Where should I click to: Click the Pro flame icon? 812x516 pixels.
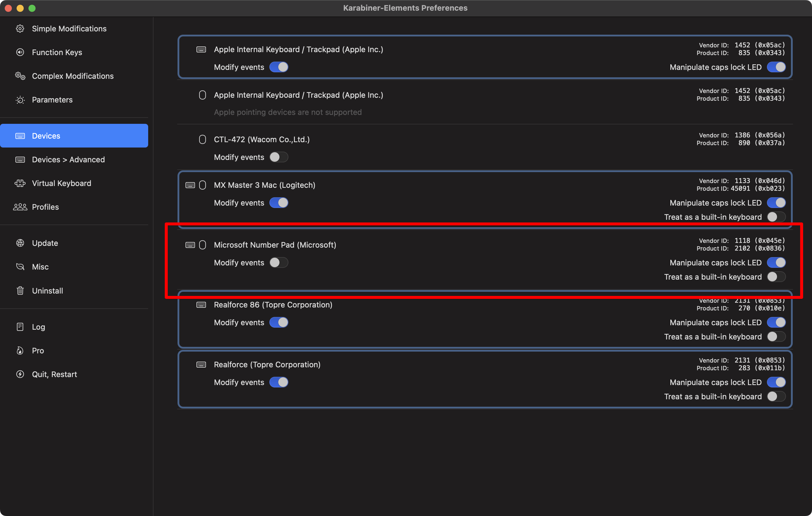point(20,350)
